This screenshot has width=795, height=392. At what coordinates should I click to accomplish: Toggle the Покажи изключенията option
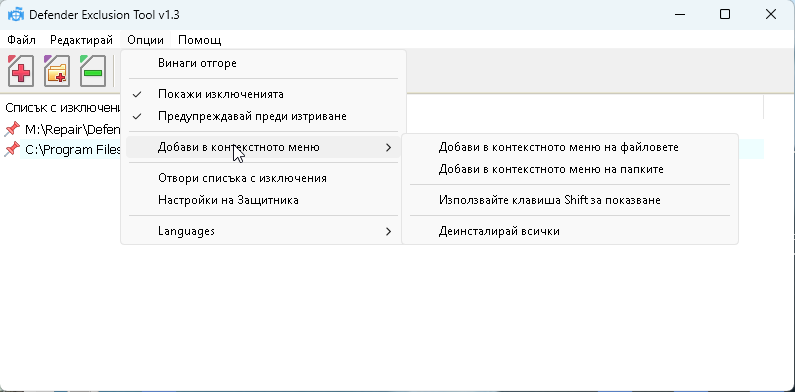click(x=263, y=94)
